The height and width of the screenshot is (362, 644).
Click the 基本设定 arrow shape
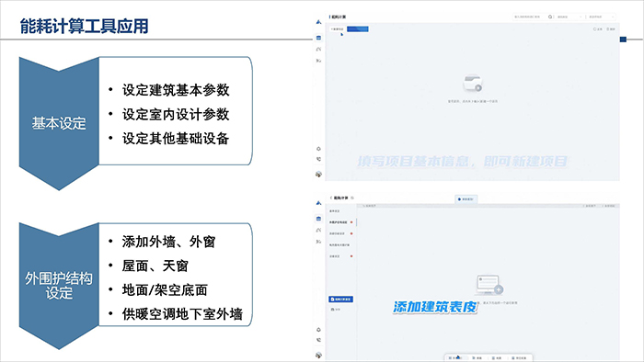click(x=59, y=123)
